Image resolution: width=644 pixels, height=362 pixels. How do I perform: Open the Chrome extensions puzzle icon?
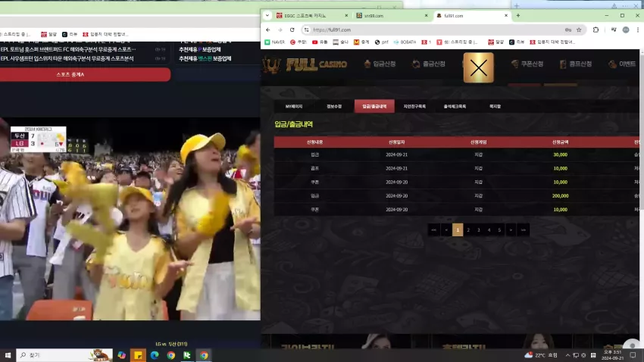coord(596,30)
